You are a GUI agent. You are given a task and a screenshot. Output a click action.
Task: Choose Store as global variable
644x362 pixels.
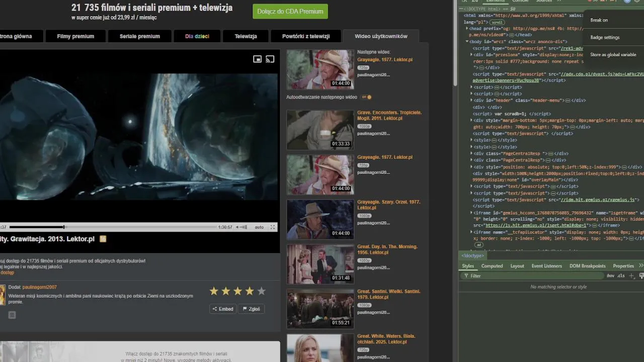click(614, 55)
